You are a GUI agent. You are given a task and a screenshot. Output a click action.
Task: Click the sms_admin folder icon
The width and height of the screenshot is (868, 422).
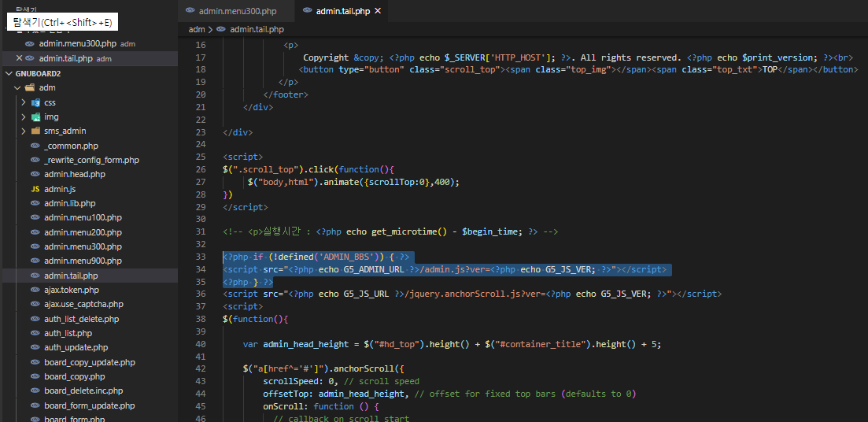click(x=35, y=131)
